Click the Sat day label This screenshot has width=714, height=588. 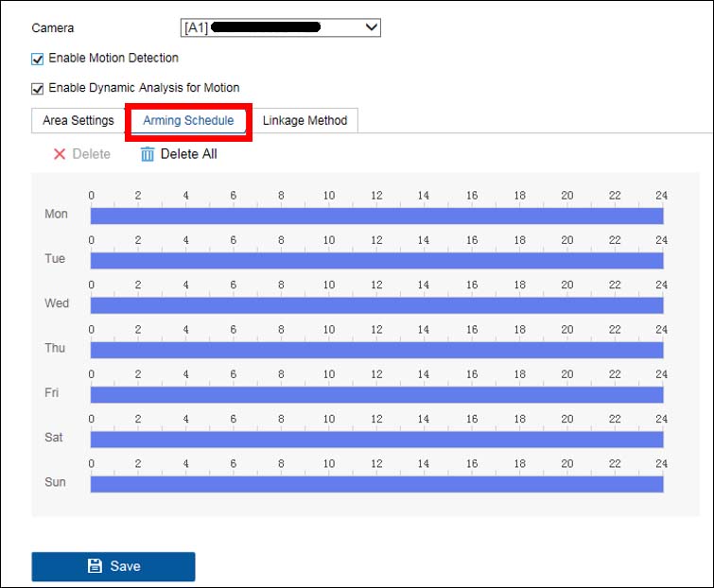tap(53, 438)
